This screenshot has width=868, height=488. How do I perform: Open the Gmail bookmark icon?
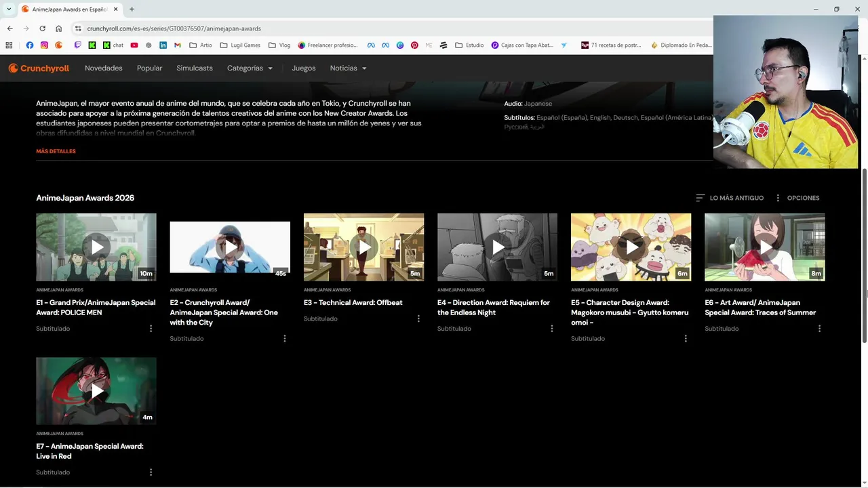tap(178, 45)
